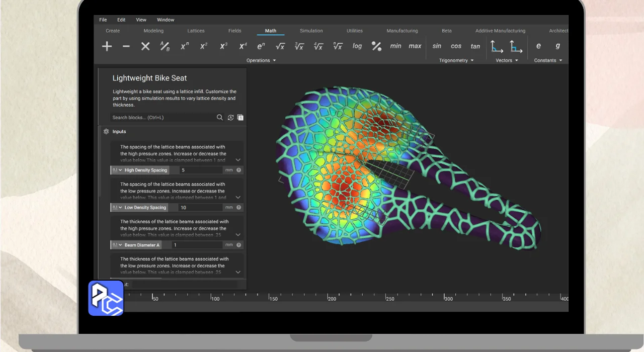
Task: Expand the Operations dropdown
Action: pyautogui.click(x=261, y=60)
